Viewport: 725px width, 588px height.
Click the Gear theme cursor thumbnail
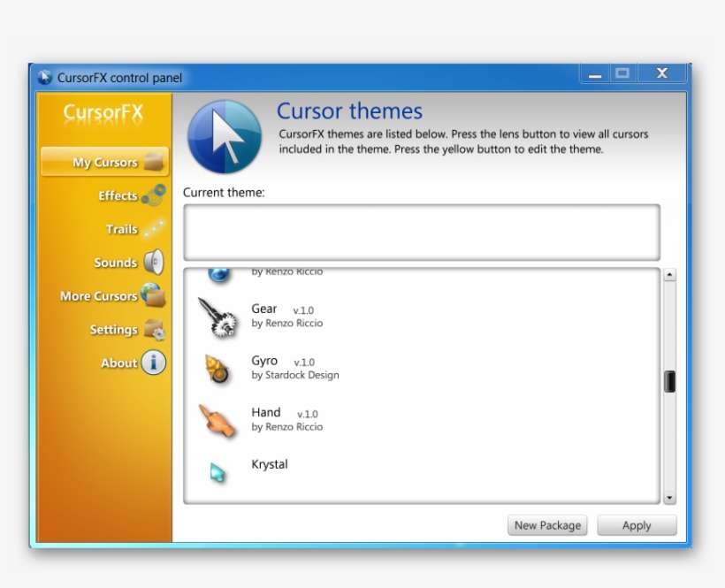218,320
